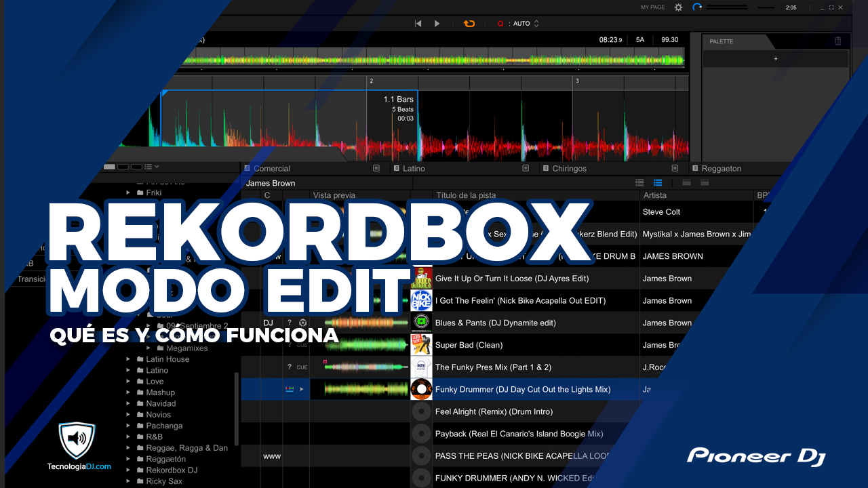Click the red Q quantize icon
The height and width of the screenshot is (488, 868).
coord(500,24)
